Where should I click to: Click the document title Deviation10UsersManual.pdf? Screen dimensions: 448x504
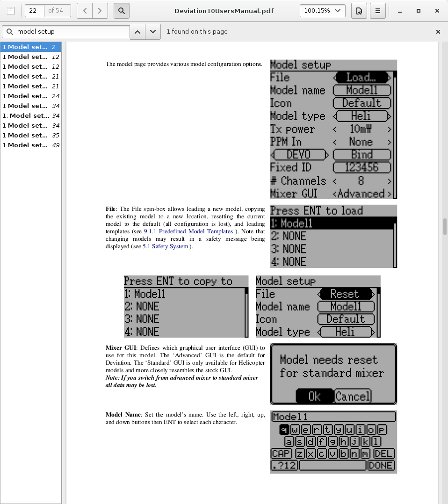[x=224, y=11]
